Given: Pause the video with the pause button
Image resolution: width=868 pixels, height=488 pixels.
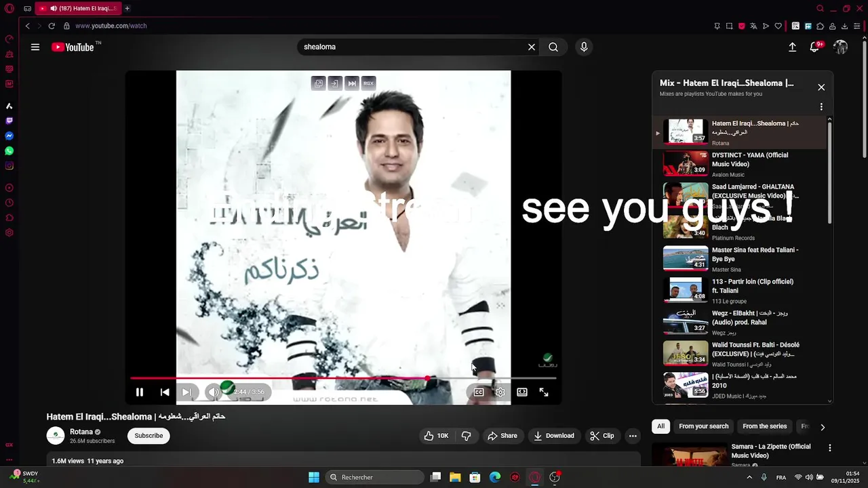Looking at the screenshot, I should (x=139, y=392).
